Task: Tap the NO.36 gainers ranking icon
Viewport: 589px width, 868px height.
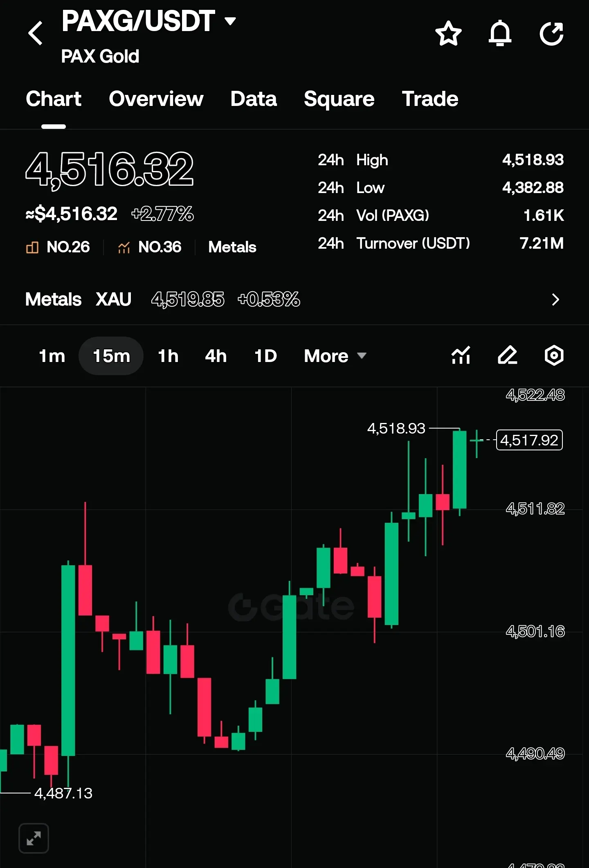Action: [x=124, y=247]
